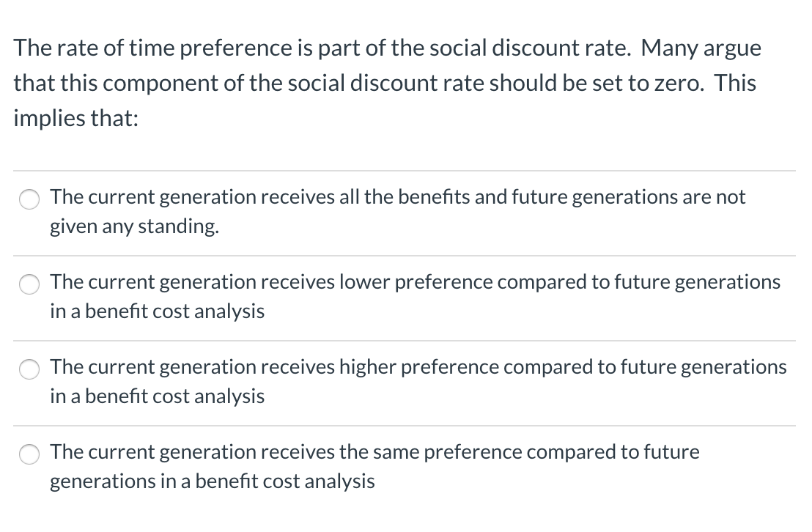Click the divider line below the question text
812x532 pixels.
pos(403,170)
